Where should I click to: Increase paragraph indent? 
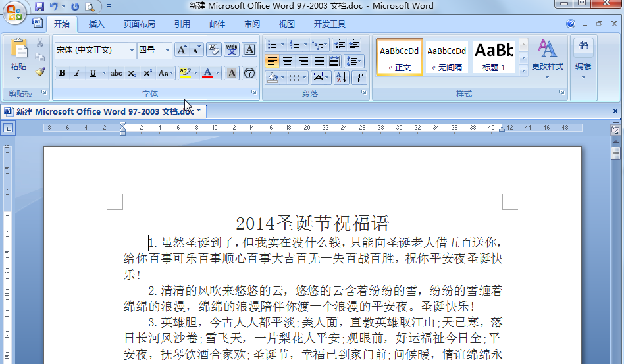354,45
